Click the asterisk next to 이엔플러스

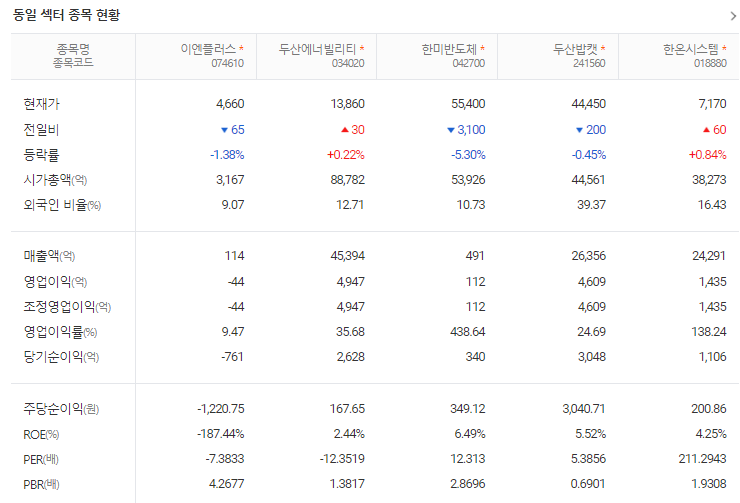click(x=241, y=48)
